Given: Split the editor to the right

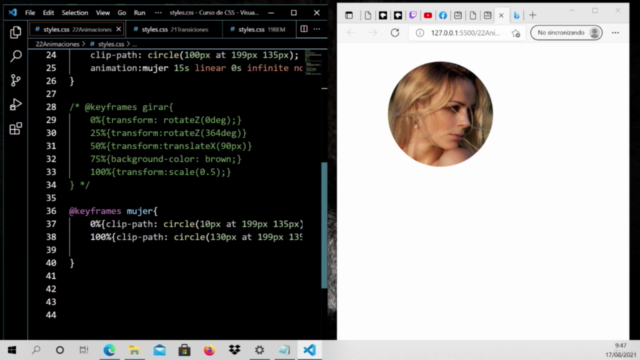Looking at the screenshot, I should [304, 29].
